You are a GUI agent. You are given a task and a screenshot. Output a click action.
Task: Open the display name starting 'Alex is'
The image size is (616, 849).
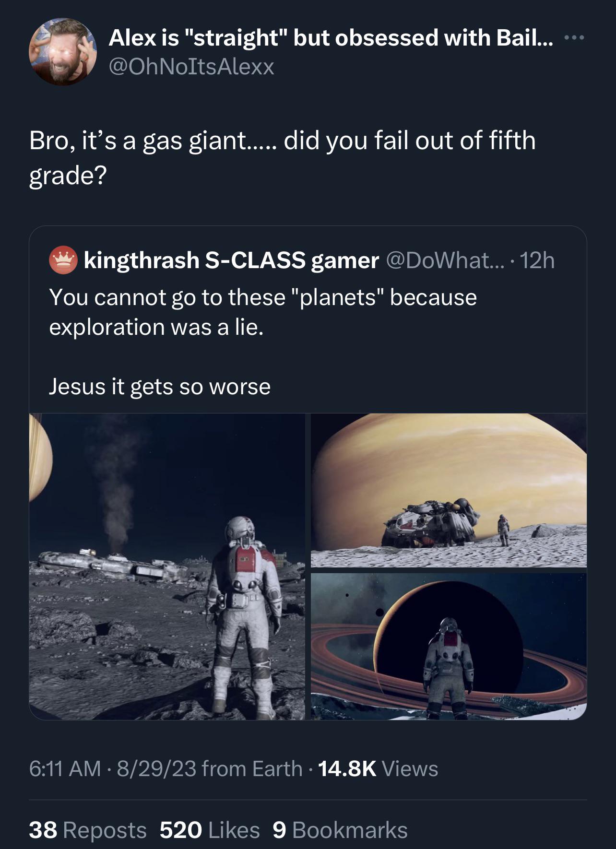pos(331,38)
